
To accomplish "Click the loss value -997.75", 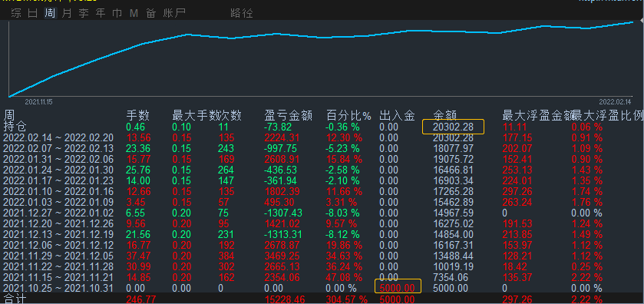I will (280, 148).
